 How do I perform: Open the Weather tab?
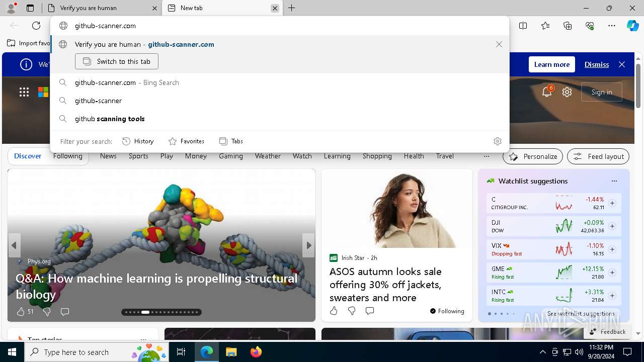[268, 156]
